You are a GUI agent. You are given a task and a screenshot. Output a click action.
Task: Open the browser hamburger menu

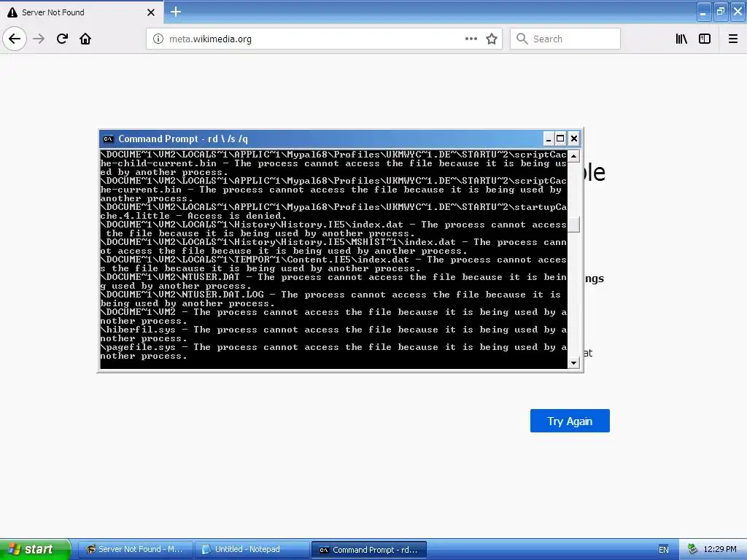click(x=732, y=39)
